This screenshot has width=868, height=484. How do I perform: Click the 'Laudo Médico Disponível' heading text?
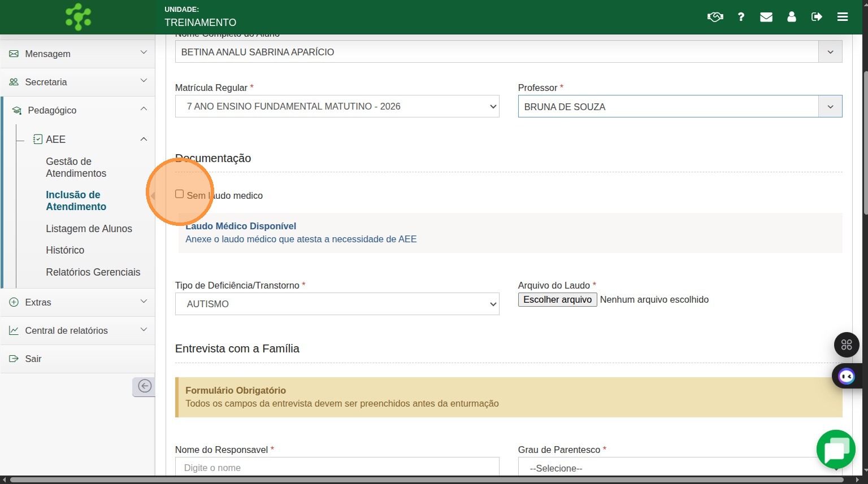(x=241, y=226)
